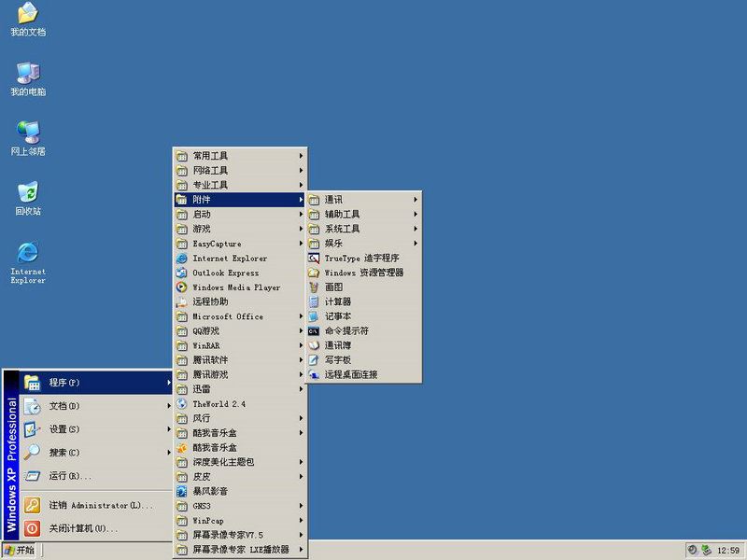Click 记事本 notepad icon
Viewport: 747px width, 560px height.
coord(314,316)
